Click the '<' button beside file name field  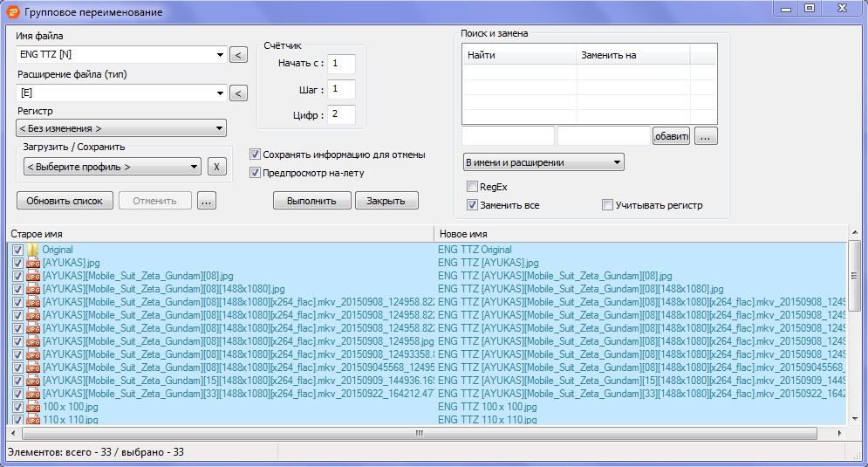237,57
